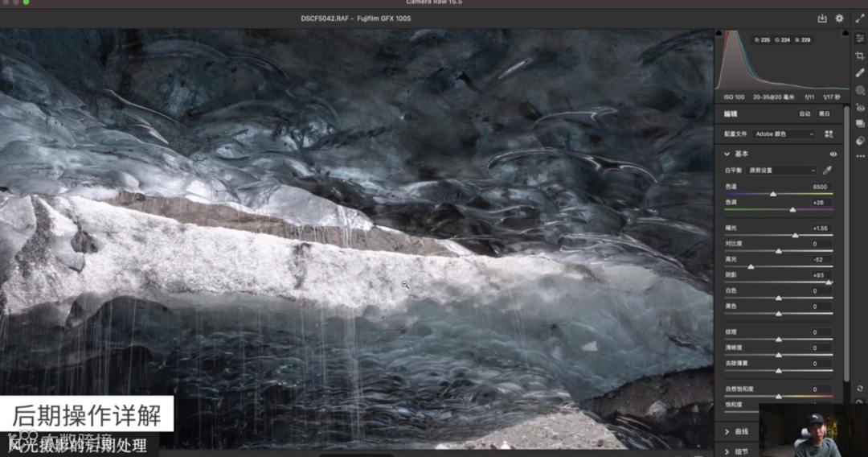Click the 纹理 texture slider
868x457 pixels.
779,339
